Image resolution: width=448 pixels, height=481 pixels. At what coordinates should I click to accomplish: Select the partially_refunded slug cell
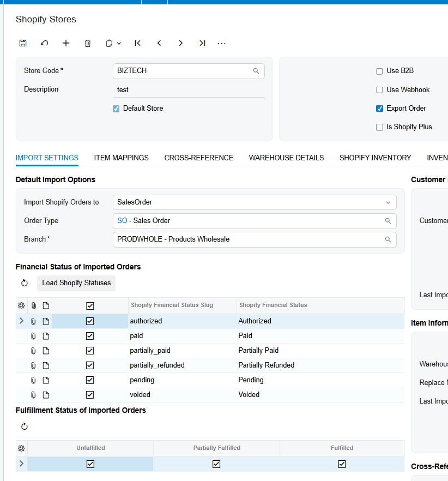pyautogui.click(x=183, y=365)
